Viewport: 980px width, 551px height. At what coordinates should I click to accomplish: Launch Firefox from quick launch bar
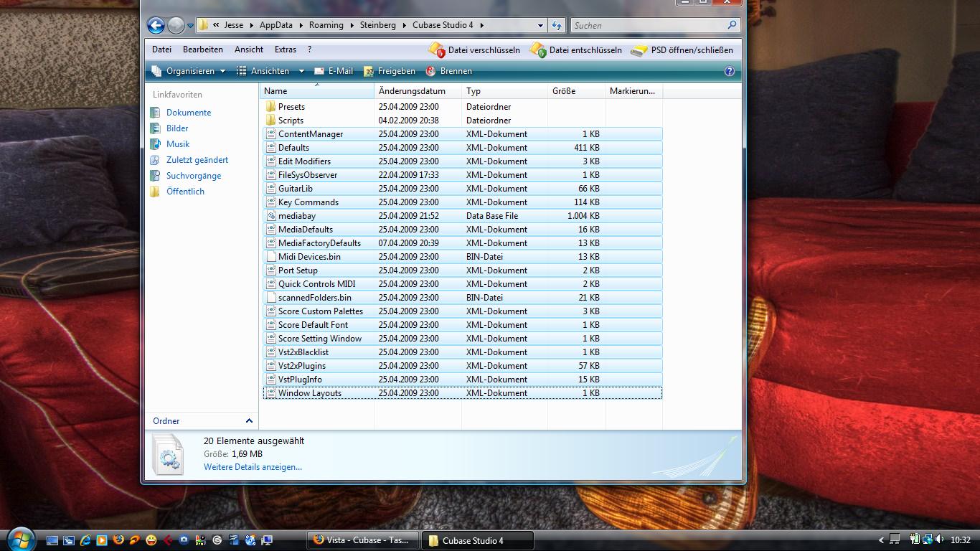point(118,540)
